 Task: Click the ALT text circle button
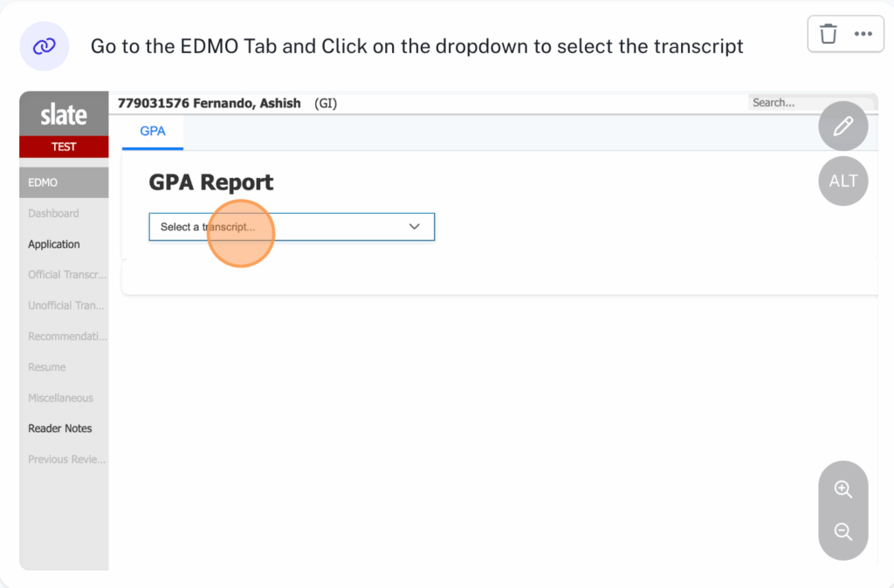pos(842,181)
